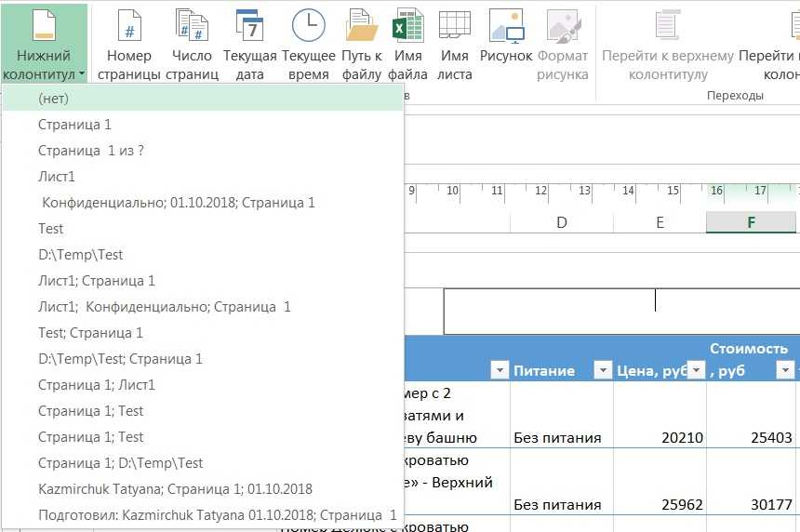Open the Нижний колонтитул dropdown button
The height and width of the screenshot is (532, 800).
point(44,43)
